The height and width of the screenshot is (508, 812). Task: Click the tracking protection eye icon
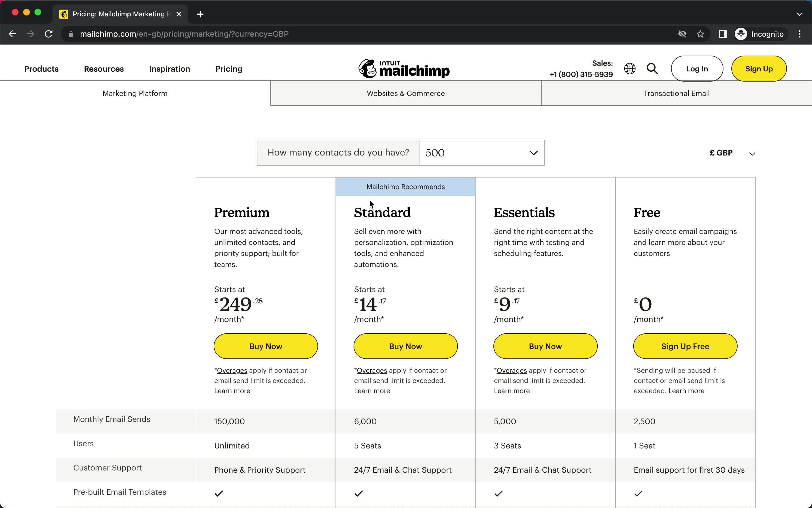[682, 34]
